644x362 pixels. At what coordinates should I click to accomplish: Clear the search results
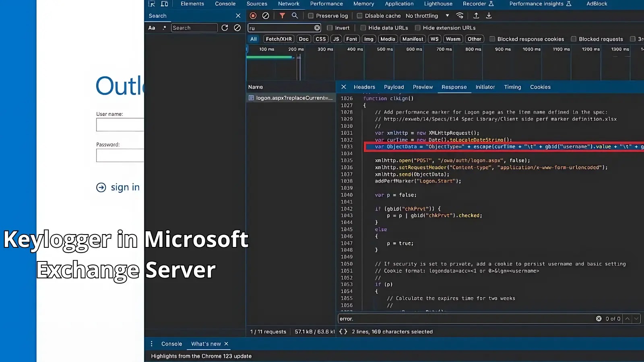pyautogui.click(x=237, y=28)
